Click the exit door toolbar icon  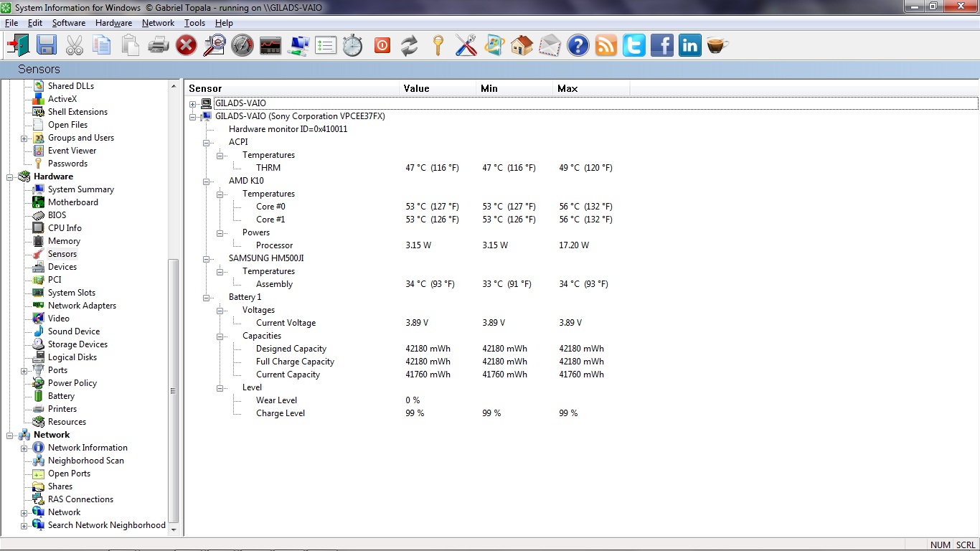pos(19,46)
